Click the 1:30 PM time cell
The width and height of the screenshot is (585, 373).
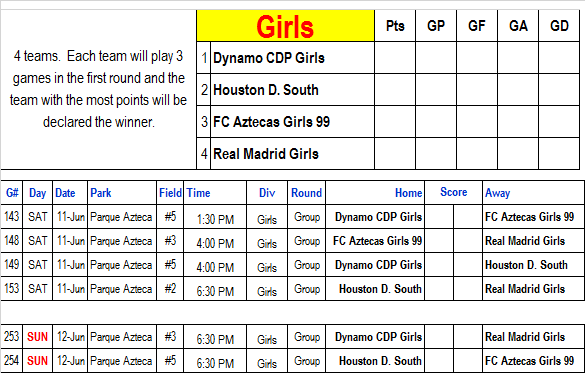coord(215,217)
